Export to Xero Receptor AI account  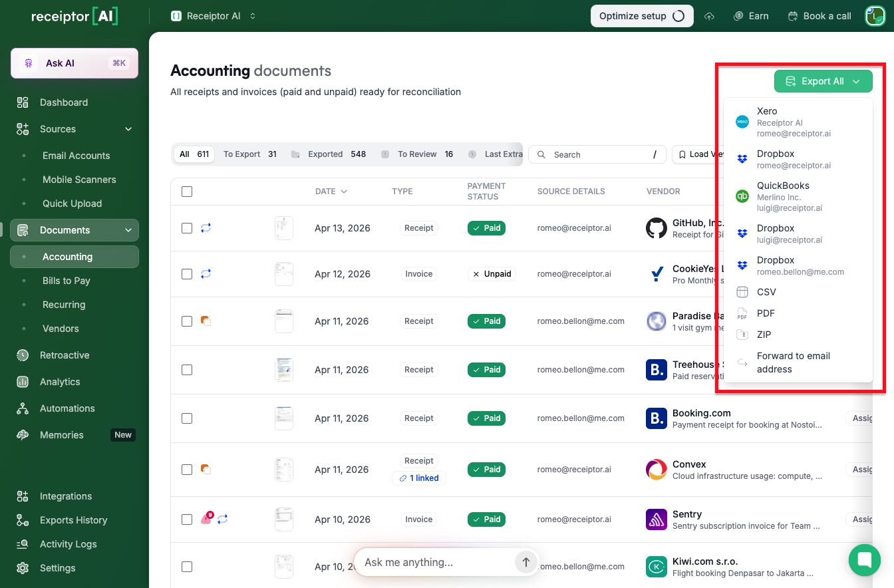[x=798, y=122]
